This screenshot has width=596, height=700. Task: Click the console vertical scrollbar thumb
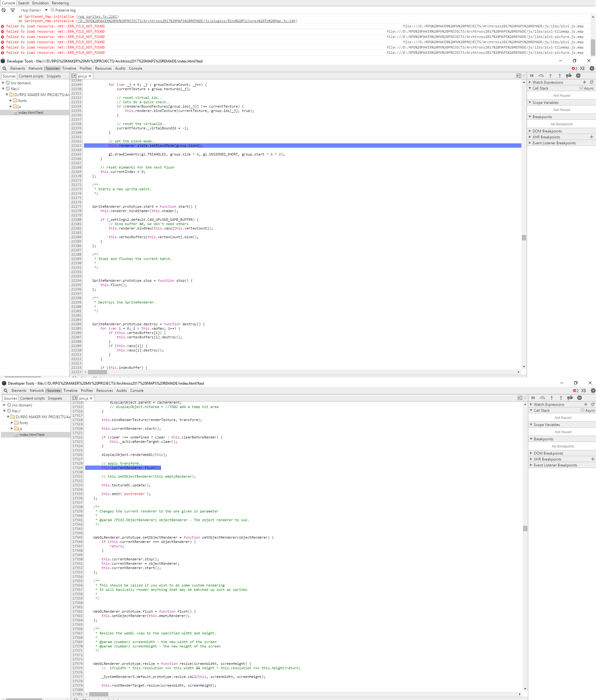[593, 48]
